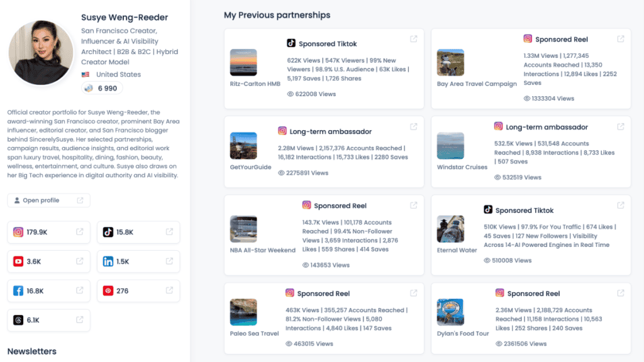Open the Windstar Cruises card external link icon
The height and width of the screenshot is (362, 644).
click(x=621, y=126)
